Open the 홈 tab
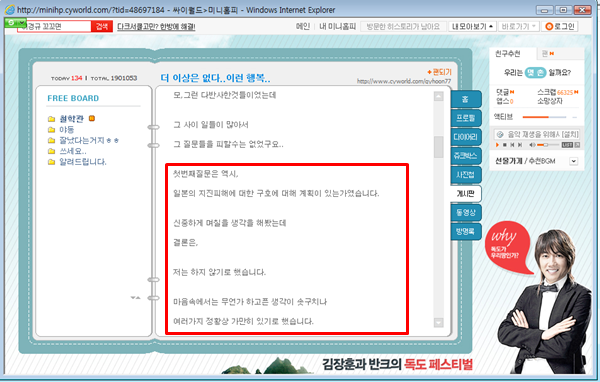The width and height of the screenshot is (600, 382). 466,100
